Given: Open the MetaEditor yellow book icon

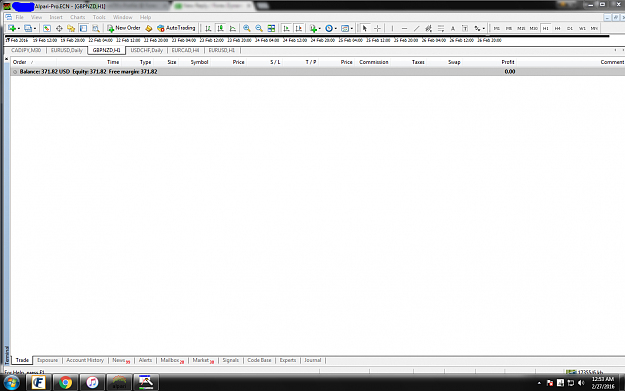Looking at the screenshot, I should click(149, 28).
